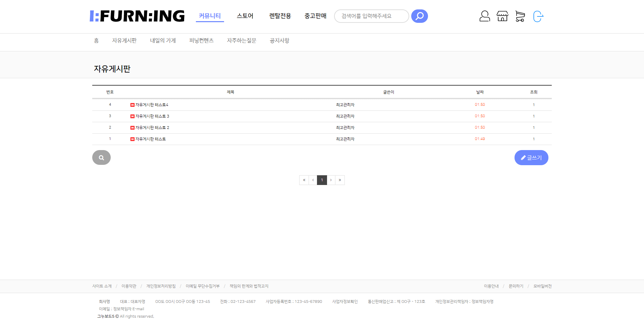
Task: Click the gray board search icon
Action: [101, 157]
